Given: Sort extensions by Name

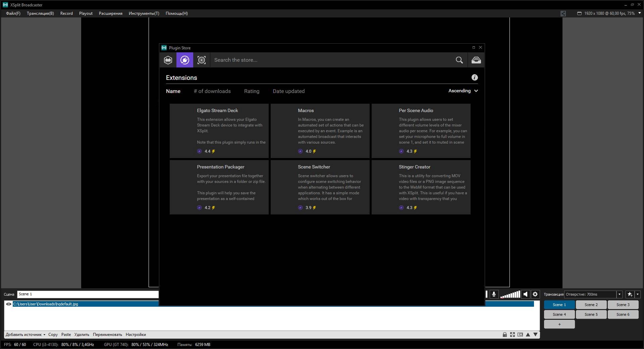Looking at the screenshot, I should [173, 91].
